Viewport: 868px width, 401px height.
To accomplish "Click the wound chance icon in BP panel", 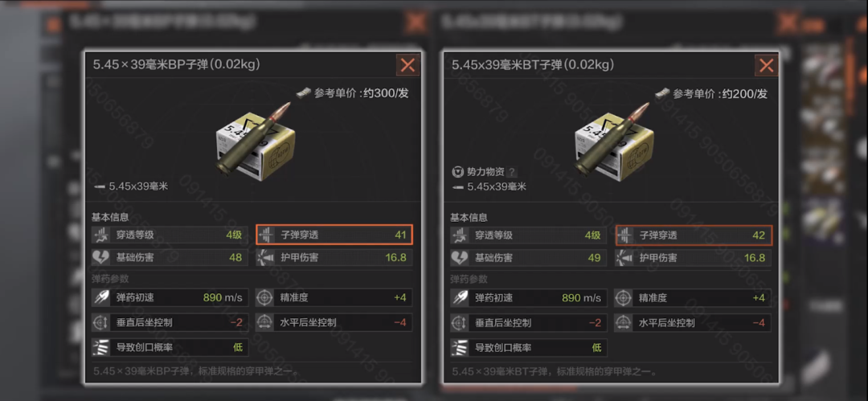I will coord(101,348).
